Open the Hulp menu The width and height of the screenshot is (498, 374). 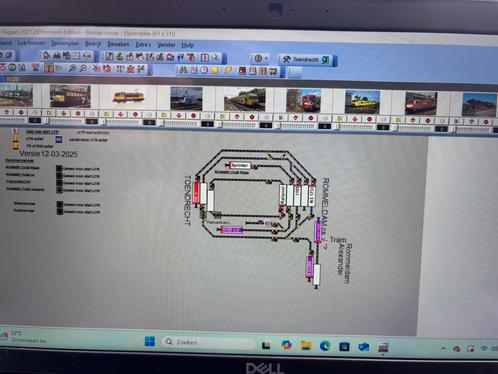(x=187, y=45)
